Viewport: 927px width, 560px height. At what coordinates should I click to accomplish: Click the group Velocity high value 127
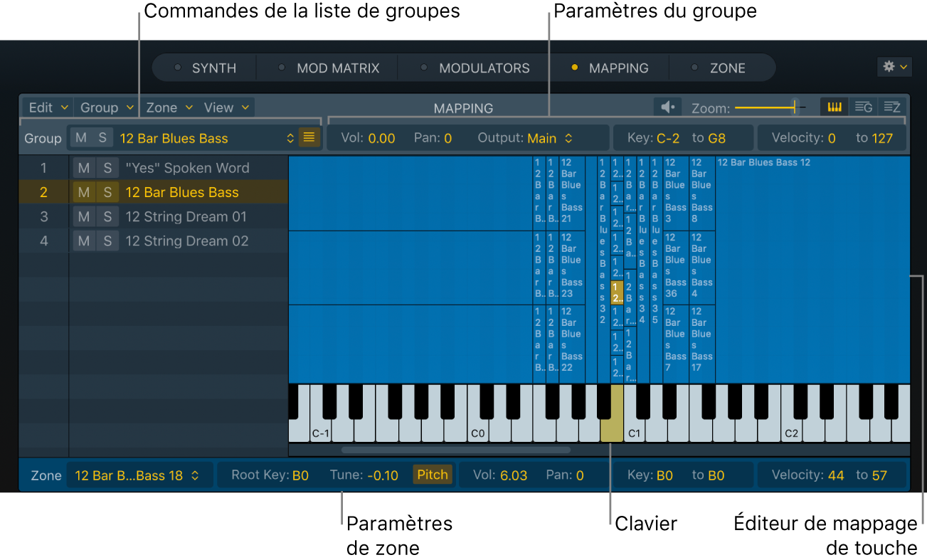882,138
